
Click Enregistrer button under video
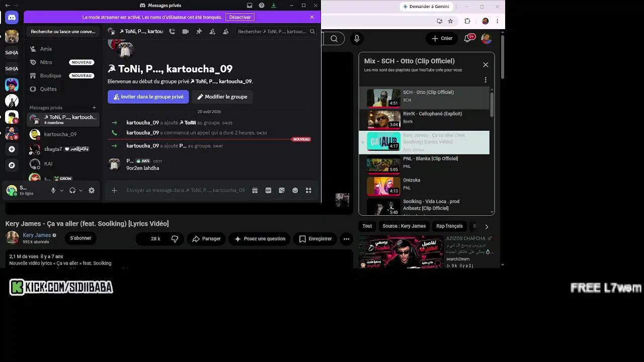[315, 239]
